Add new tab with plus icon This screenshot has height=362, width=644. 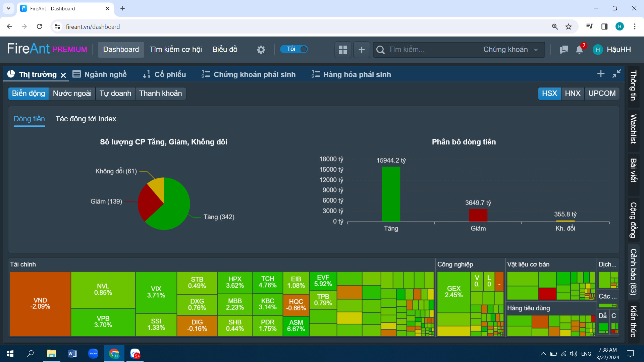601,74
